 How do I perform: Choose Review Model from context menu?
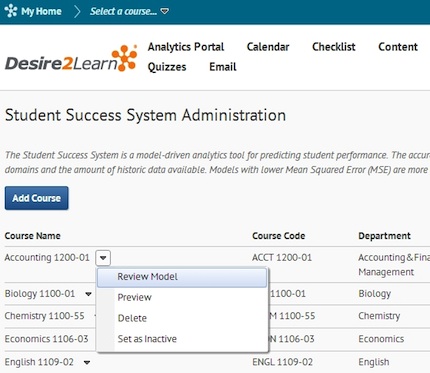(x=182, y=277)
